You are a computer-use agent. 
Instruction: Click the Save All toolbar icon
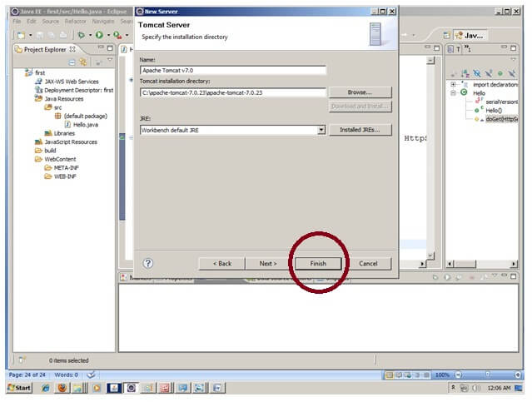click(52, 35)
